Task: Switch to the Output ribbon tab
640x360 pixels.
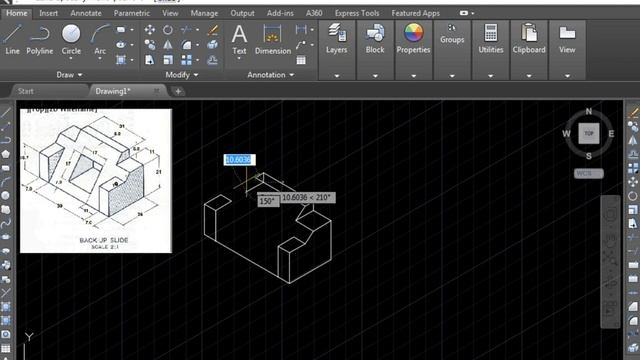Action: [242, 13]
